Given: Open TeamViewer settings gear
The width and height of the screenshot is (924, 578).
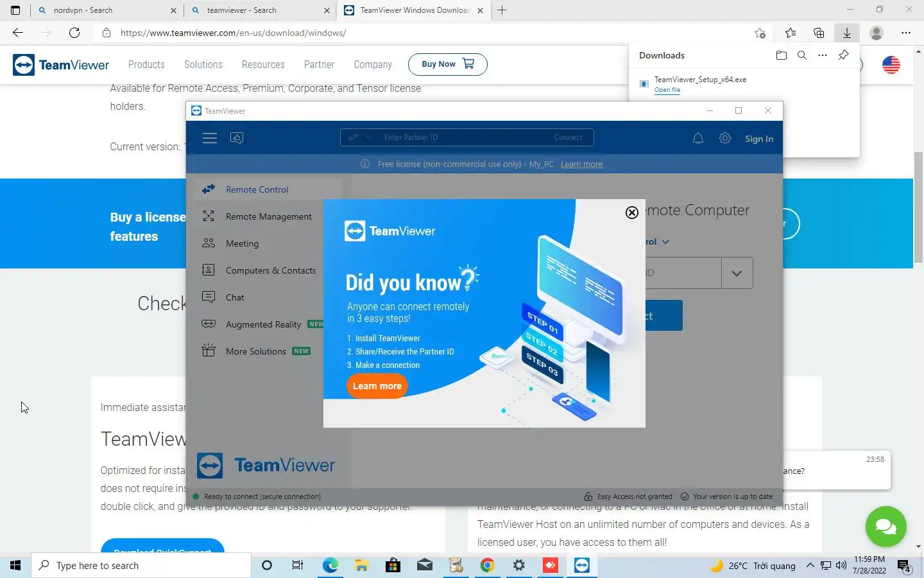Looking at the screenshot, I should pyautogui.click(x=725, y=138).
